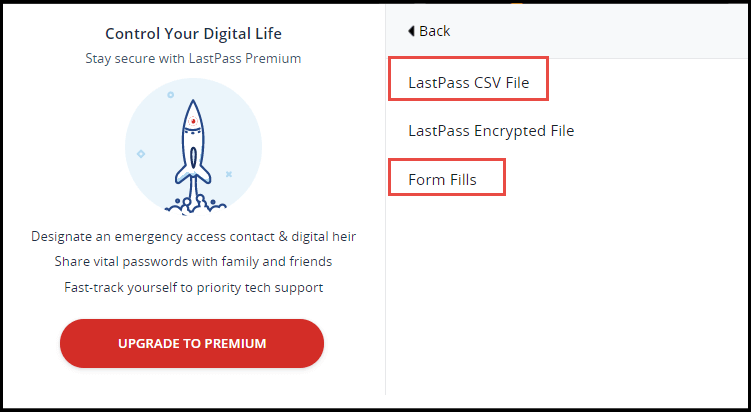Screen dimensions: 751x412
Task: Go back using the Back label
Action: pyautogui.click(x=434, y=31)
